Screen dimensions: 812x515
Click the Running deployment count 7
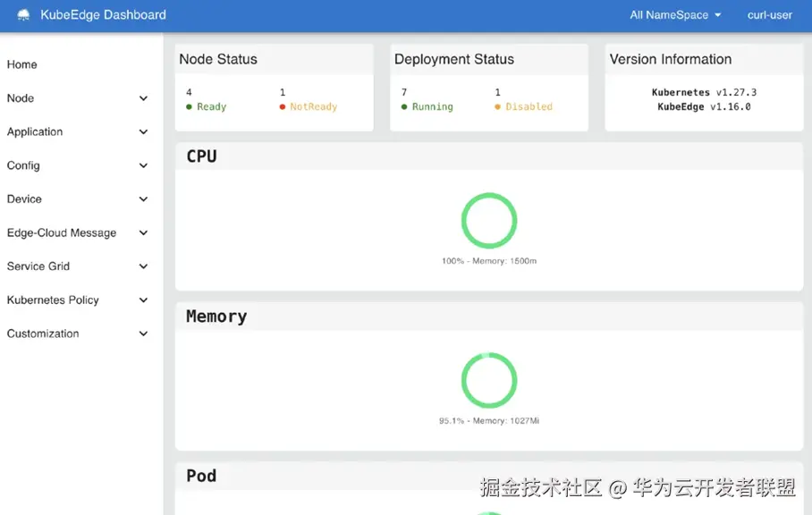(x=404, y=93)
